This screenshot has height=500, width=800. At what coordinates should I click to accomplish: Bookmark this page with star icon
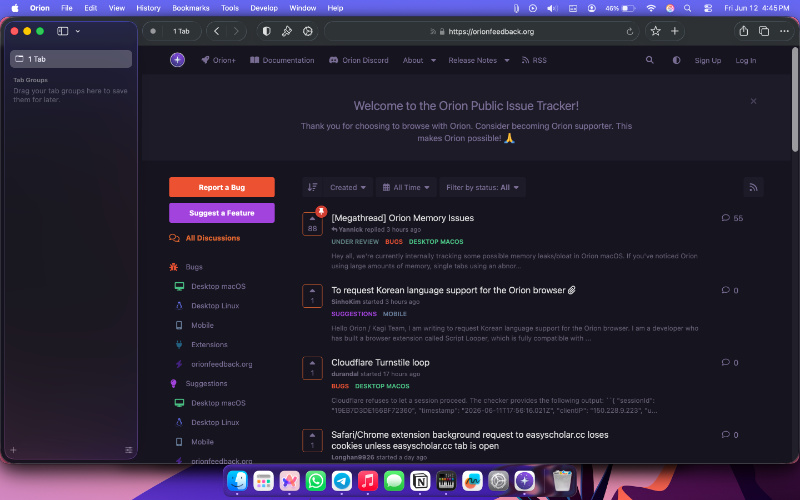pyautogui.click(x=656, y=31)
